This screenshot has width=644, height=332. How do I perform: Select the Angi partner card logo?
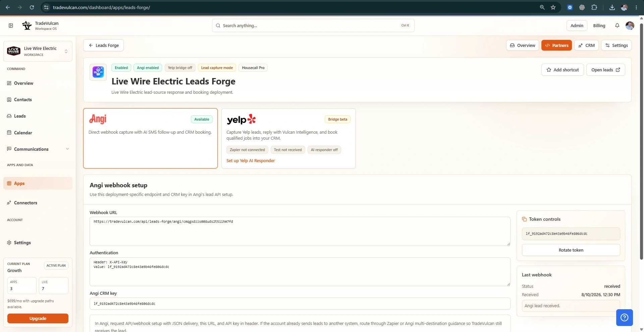coord(98,119)
